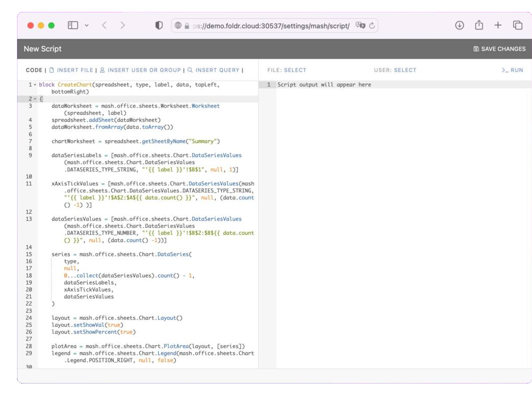Click line number 15 in the gutter
The height and width of the screenshot is (399, 532).
pyautogui.click(x=29, y=254)
